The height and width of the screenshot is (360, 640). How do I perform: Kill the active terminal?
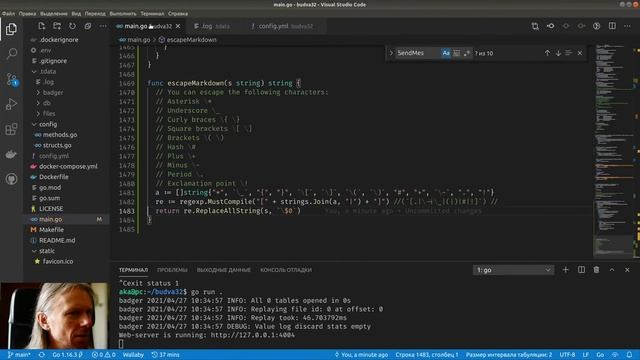tap(596, 270)
